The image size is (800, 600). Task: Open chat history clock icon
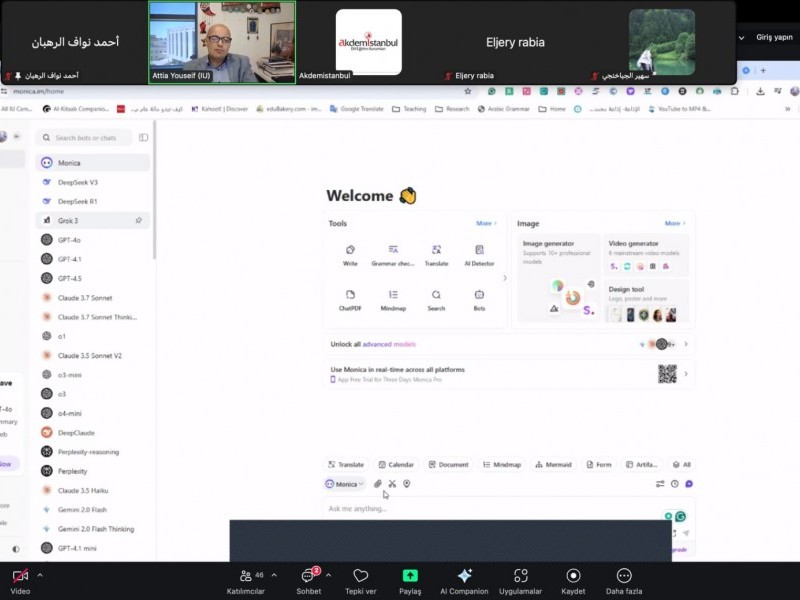pos(674,484)
